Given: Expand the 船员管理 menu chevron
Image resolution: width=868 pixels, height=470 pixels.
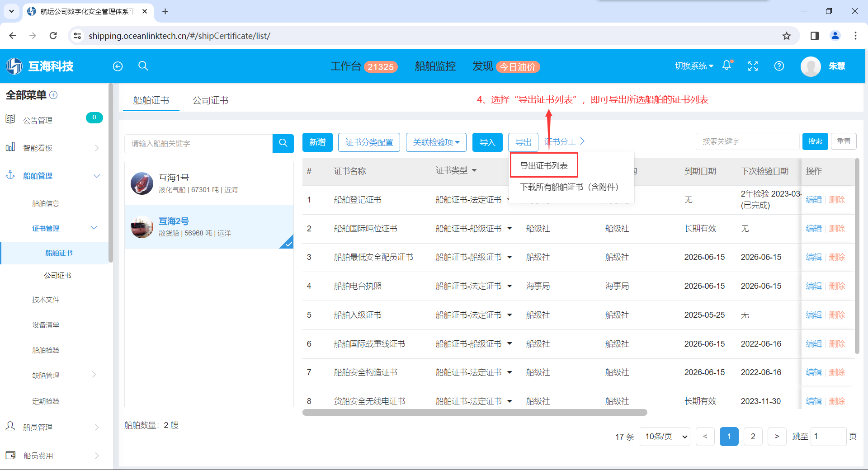Looking at the screenshot, I should (97, 427).
